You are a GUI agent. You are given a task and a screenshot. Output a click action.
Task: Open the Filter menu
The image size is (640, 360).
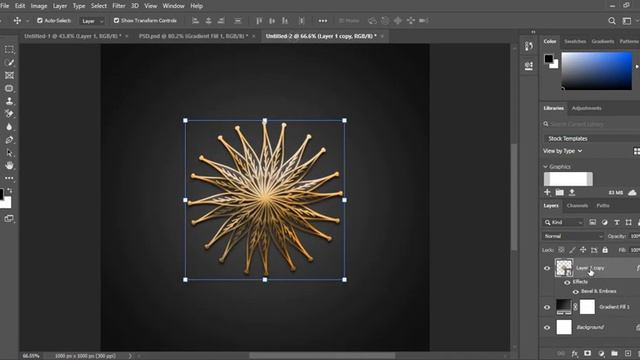[x=119, y=6]
